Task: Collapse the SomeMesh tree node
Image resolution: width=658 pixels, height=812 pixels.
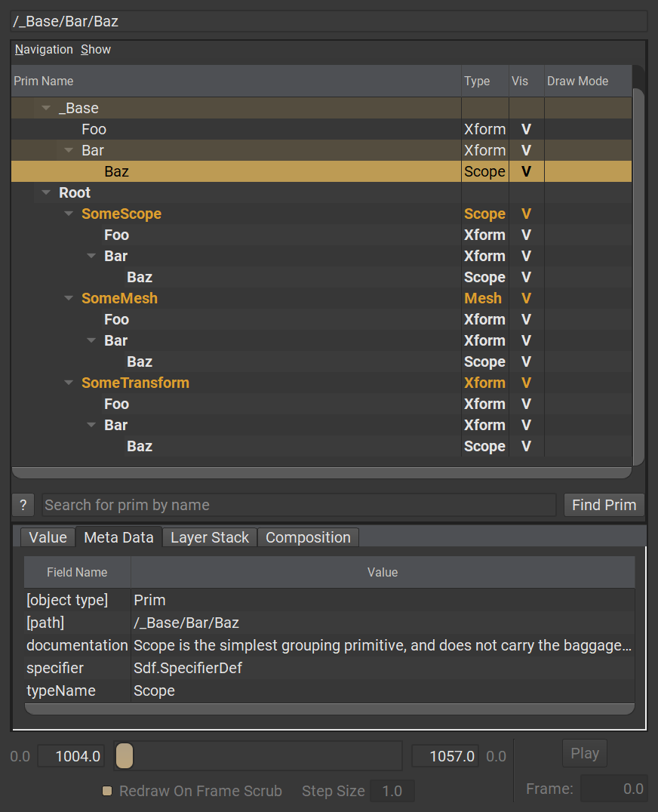Action: pyautogui.click(x=69, y=299)
